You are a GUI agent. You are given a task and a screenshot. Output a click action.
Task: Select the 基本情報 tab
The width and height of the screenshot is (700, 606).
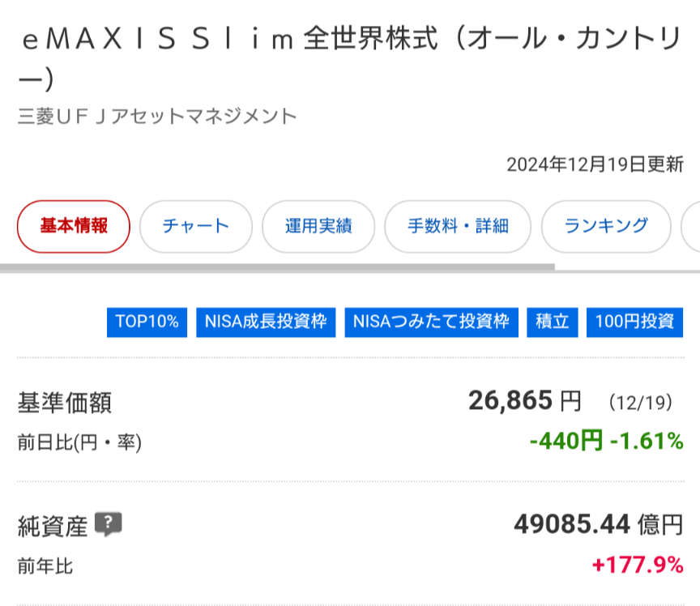point(74,227)
